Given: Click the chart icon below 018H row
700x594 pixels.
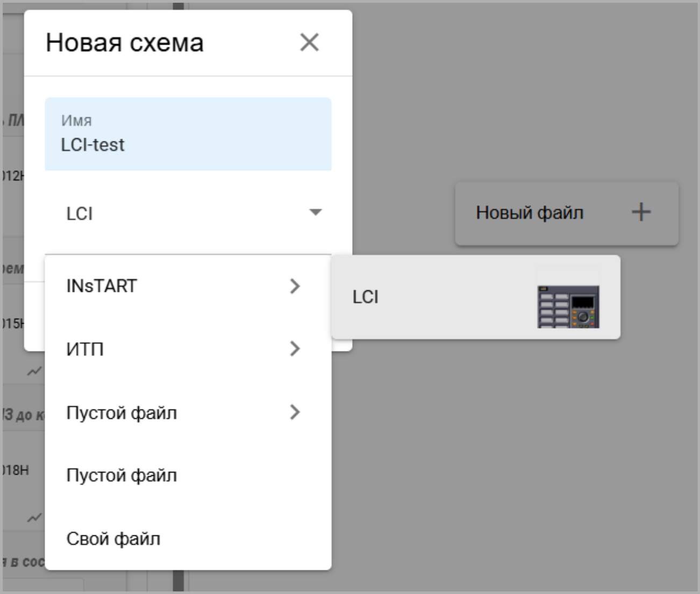Looking at the screenshot, I should 34,518.
